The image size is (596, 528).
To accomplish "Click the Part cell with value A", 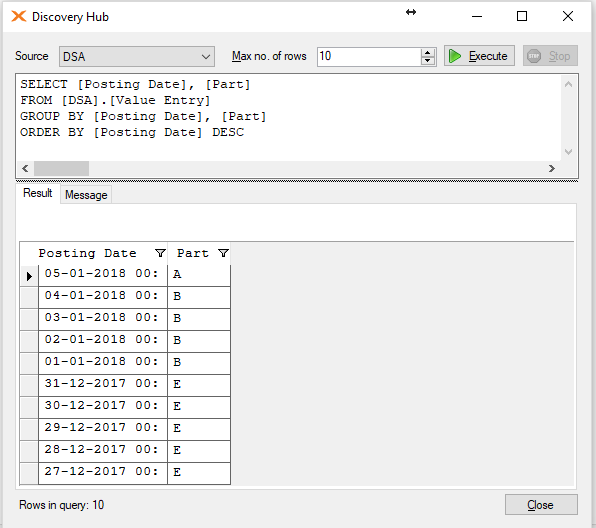I will point(199,274).
